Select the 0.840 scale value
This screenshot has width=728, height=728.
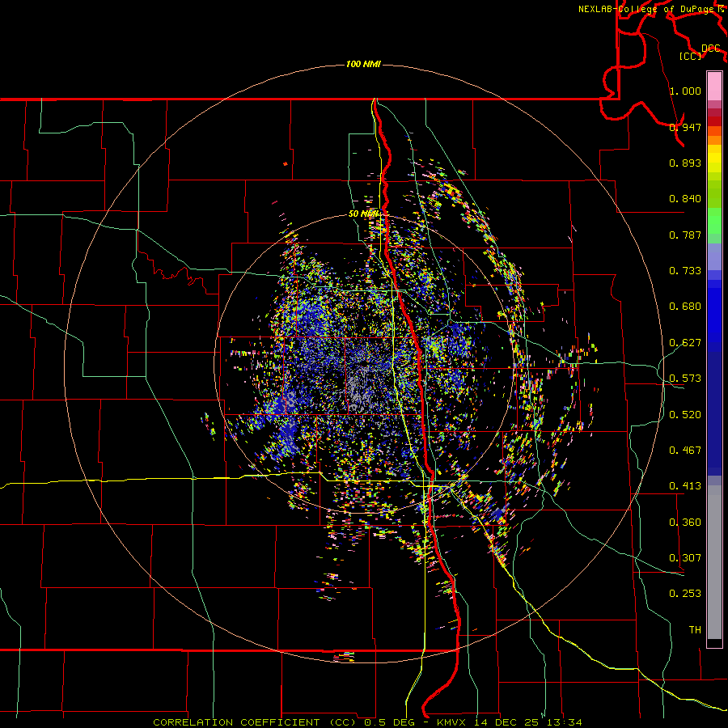685,199
